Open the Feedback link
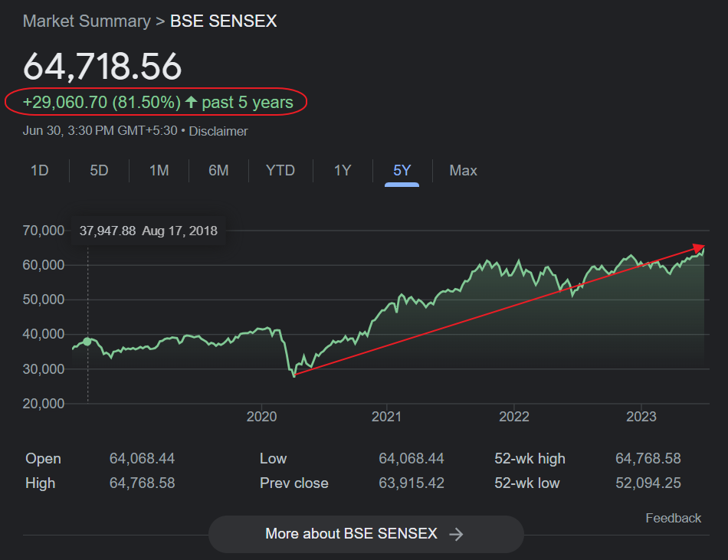This screenshot has width=728, height=560. [x=674, y=518]
